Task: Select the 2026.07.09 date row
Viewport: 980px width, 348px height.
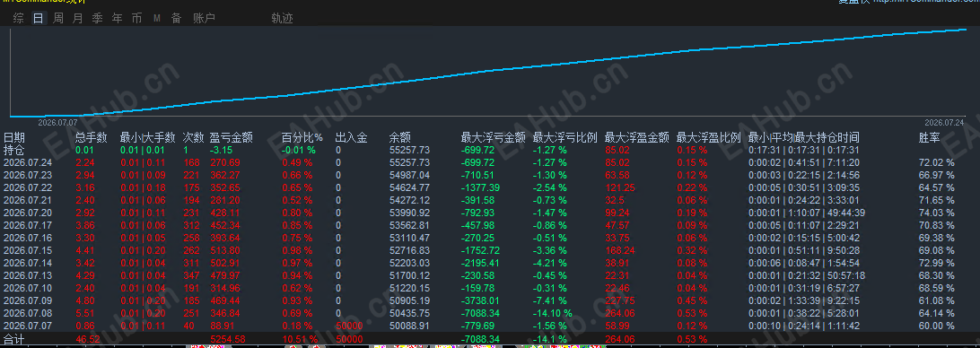Action: (x=28, y=300)
